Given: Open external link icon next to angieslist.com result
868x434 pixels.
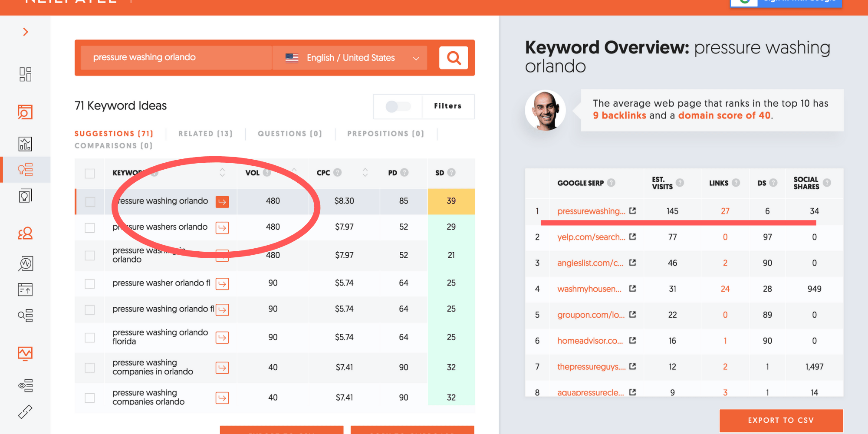Looking at the screenshot, I should (632, 263).
